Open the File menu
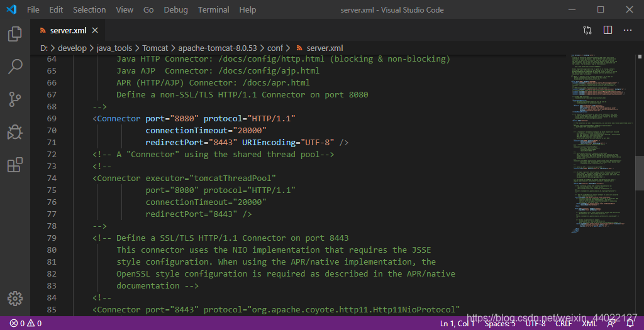The width and height of the screenshot is (644, 330). [33, 10]
